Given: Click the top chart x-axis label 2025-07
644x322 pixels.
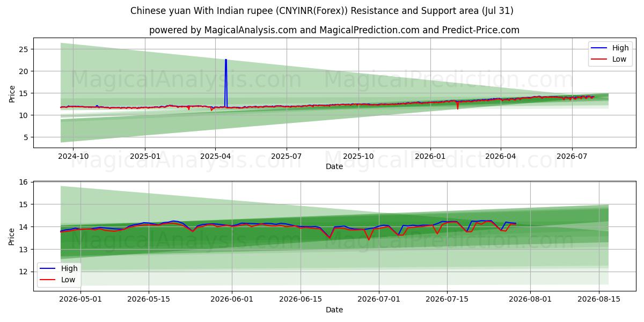Looking at the screenshot, I should [x=286, y=156].
